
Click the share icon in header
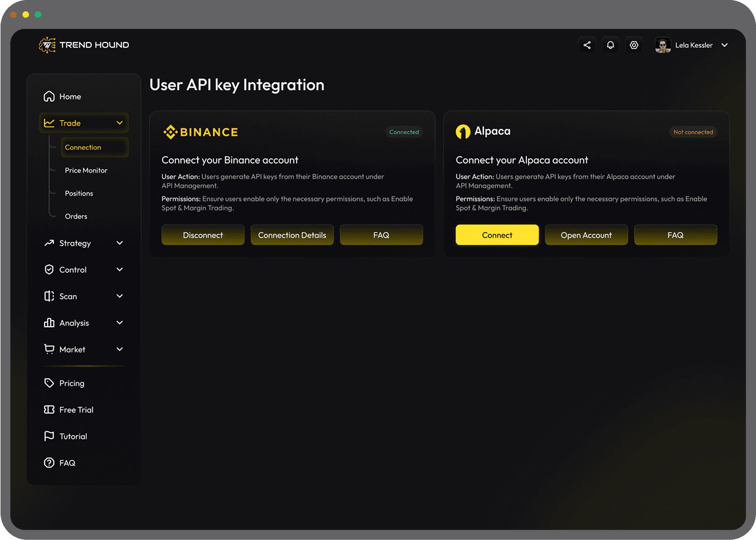(x=587, y=45)
